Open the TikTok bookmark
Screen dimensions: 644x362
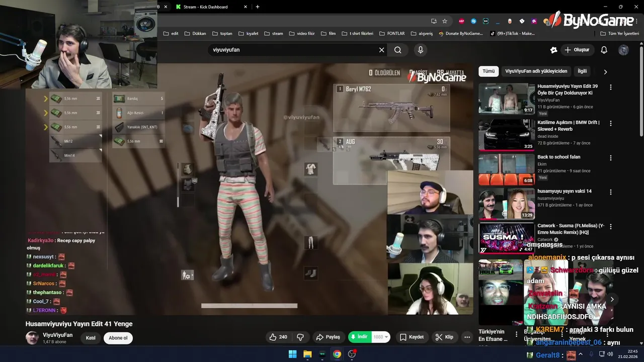coord(512,34)
